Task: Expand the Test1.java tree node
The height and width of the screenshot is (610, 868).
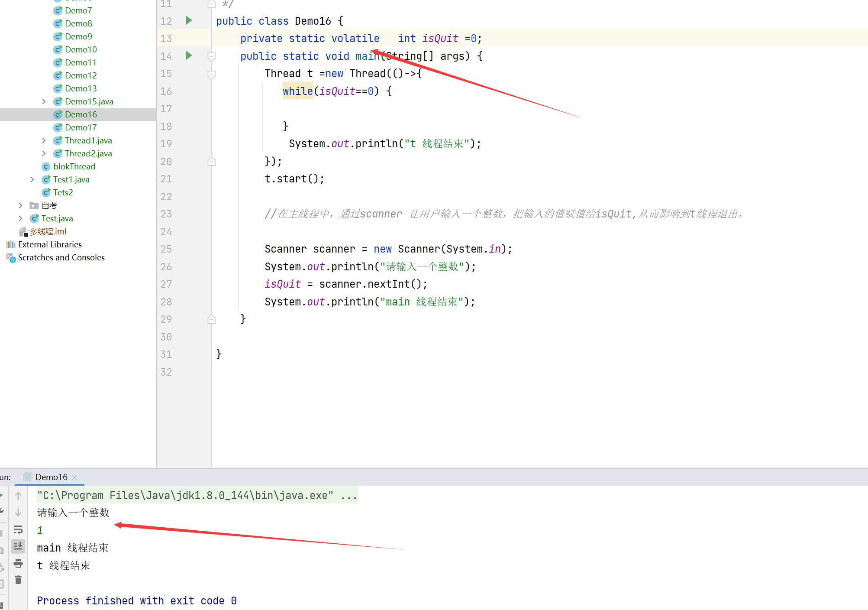Action: click(32, 179)
